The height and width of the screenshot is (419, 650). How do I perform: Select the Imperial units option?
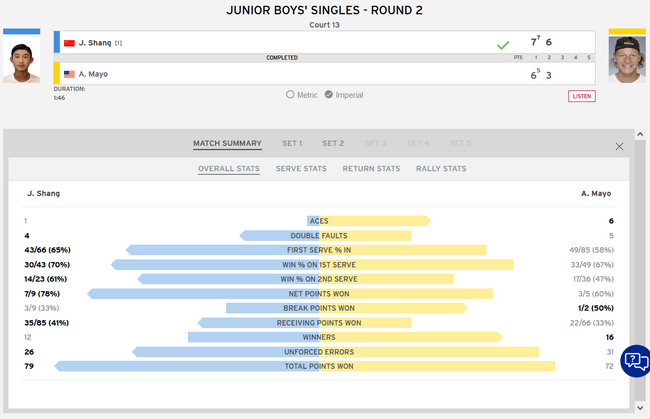point(328,95)
